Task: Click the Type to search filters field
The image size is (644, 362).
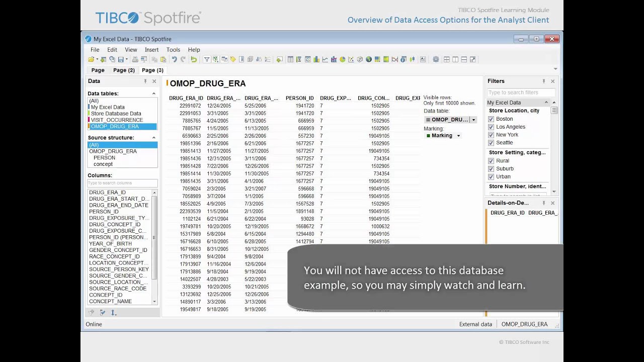Action: tap(521, 93)
